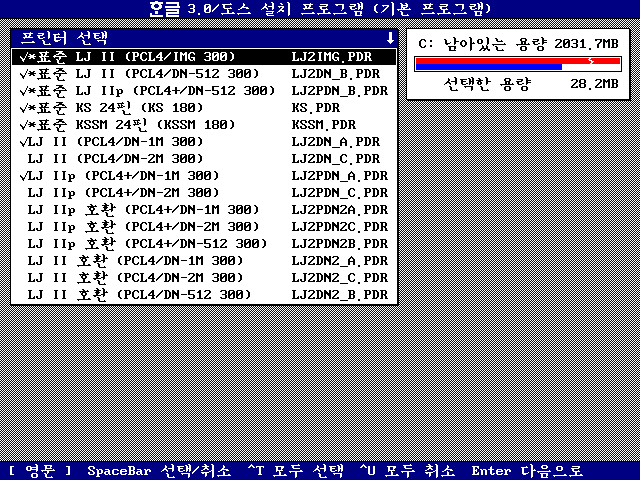Click the red and blue disk usage bar
Viewport: 640px width, 480px height.
click(518, 64)
